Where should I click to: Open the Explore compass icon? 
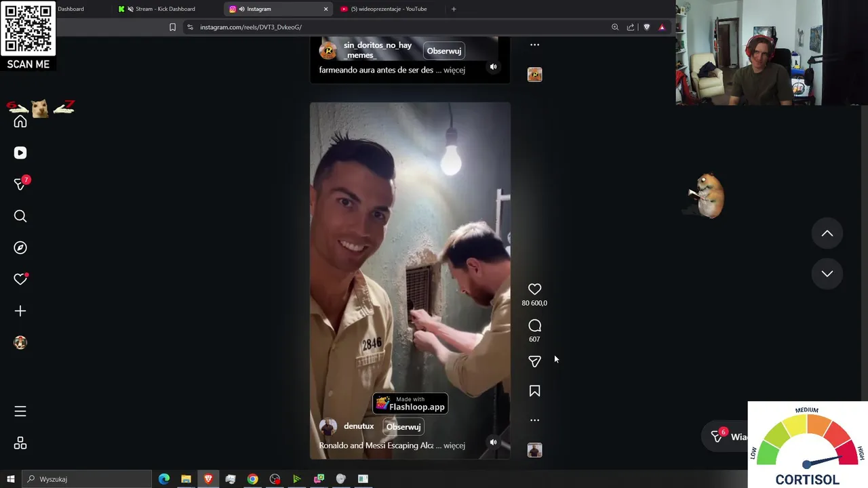click(20, 247)
